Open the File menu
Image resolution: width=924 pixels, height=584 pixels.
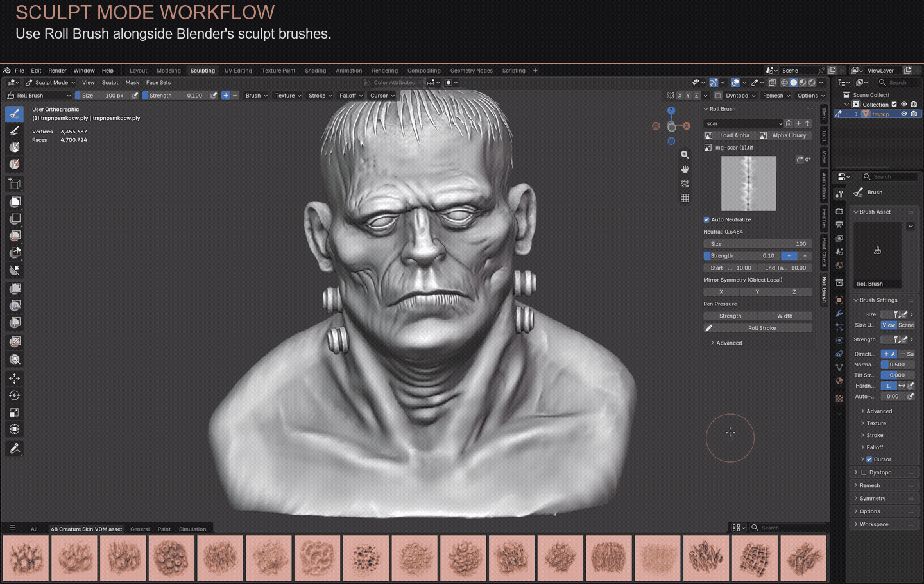pyautogui.click(x=20, y=71)
